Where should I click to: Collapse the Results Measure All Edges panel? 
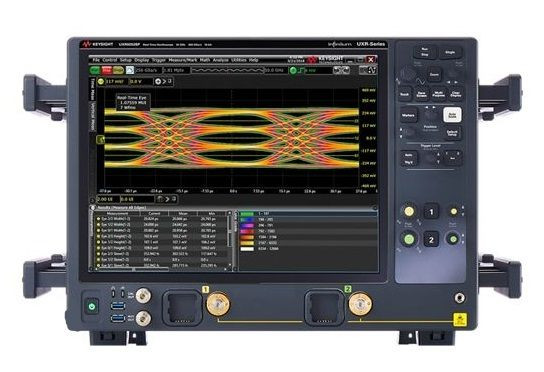[x=93, y=208]
